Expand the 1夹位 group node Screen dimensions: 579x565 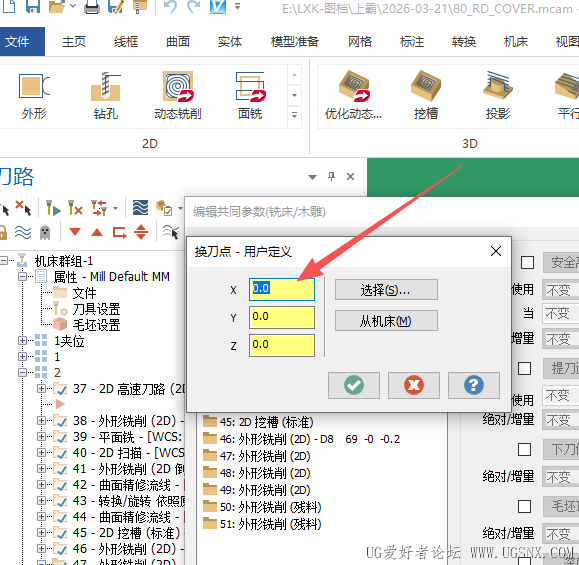[22, 340]
